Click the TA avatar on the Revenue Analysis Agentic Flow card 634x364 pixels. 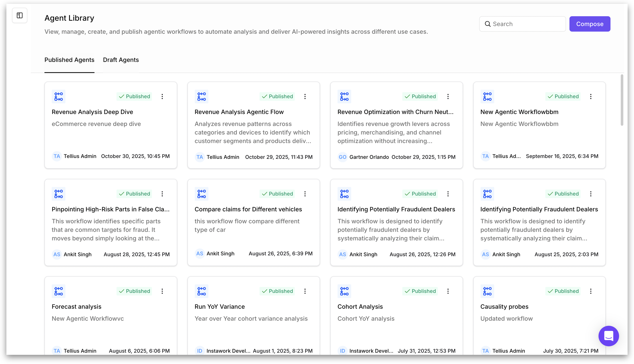tap(199, 157)
